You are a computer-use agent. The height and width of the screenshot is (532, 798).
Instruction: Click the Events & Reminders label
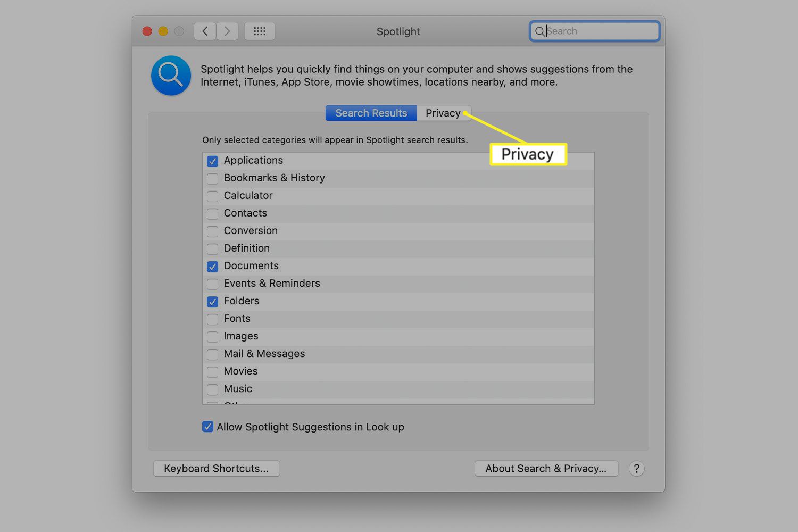(272, 283)
